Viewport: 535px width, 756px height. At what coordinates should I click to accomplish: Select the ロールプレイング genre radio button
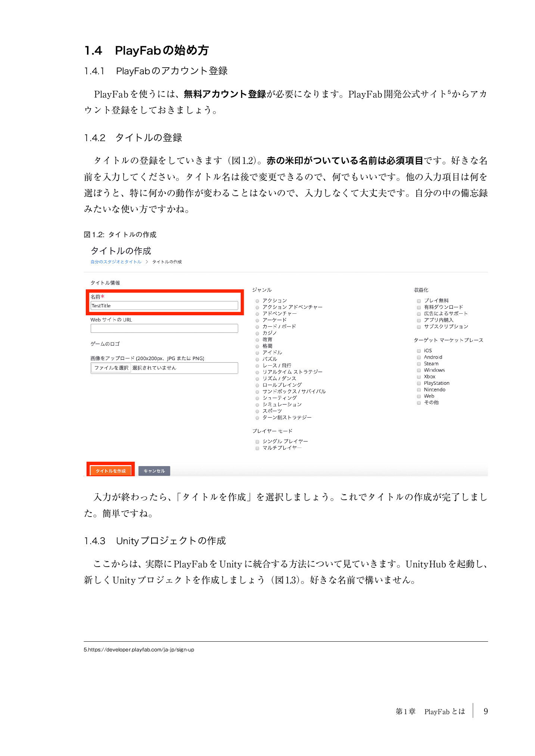click(x=257, y=385)
